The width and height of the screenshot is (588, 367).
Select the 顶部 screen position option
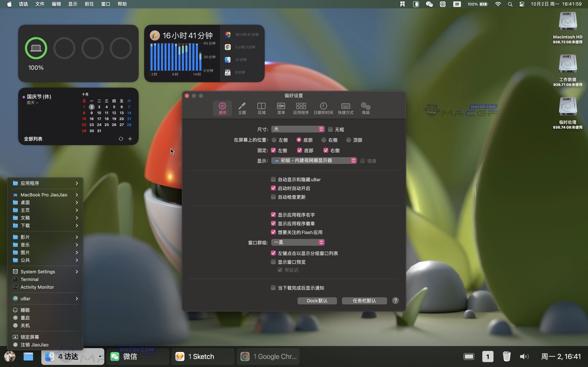348,140
